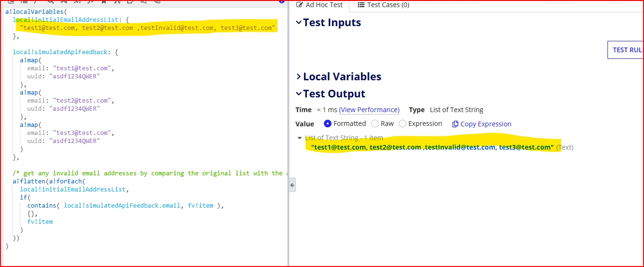Click the green comment line about invalid emails
Image resolution: width=644 pixels, height=267 pixels.
(149, 173)
